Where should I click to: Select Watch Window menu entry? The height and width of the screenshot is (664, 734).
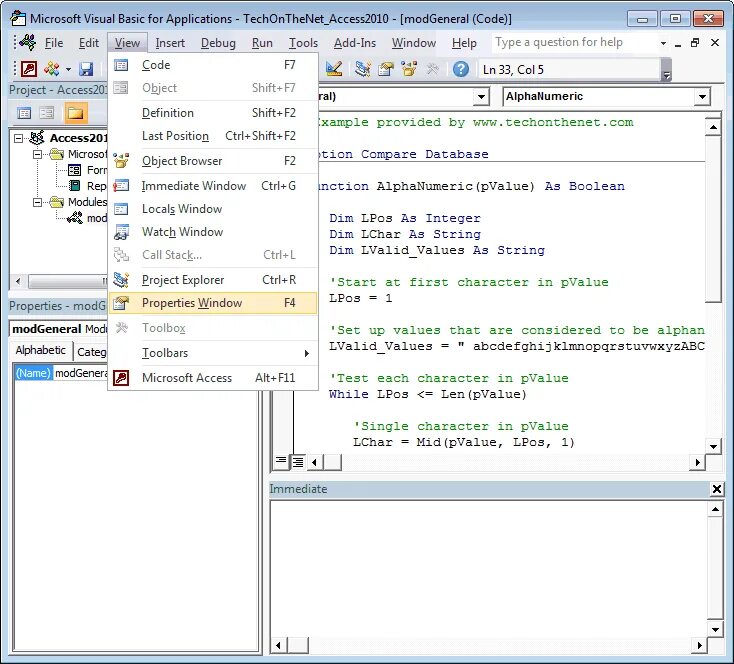click(x=213, y=232)
